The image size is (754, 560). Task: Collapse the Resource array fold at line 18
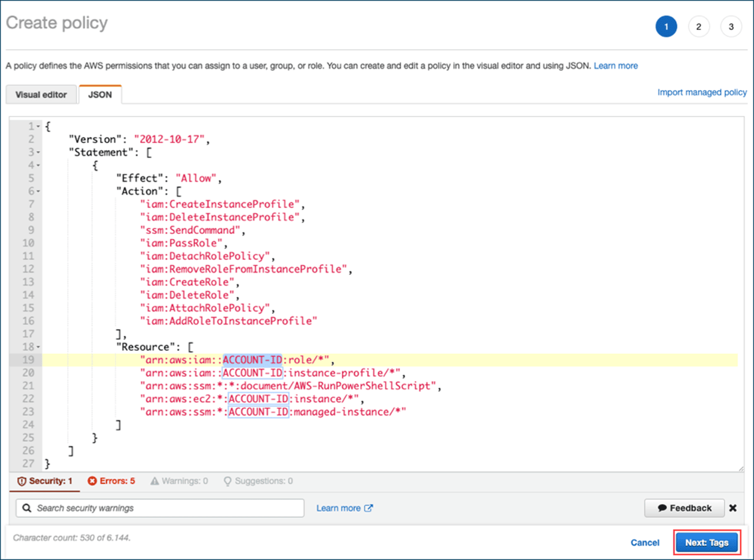38,347
